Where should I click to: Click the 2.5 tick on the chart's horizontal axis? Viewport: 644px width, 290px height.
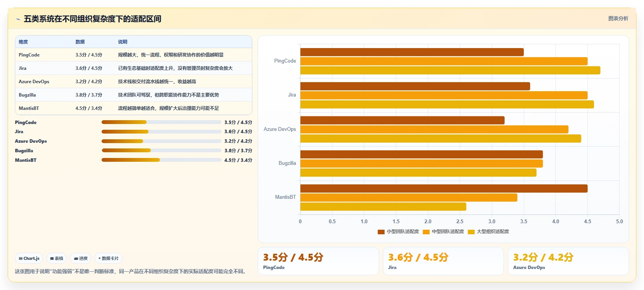coord(460,221)
